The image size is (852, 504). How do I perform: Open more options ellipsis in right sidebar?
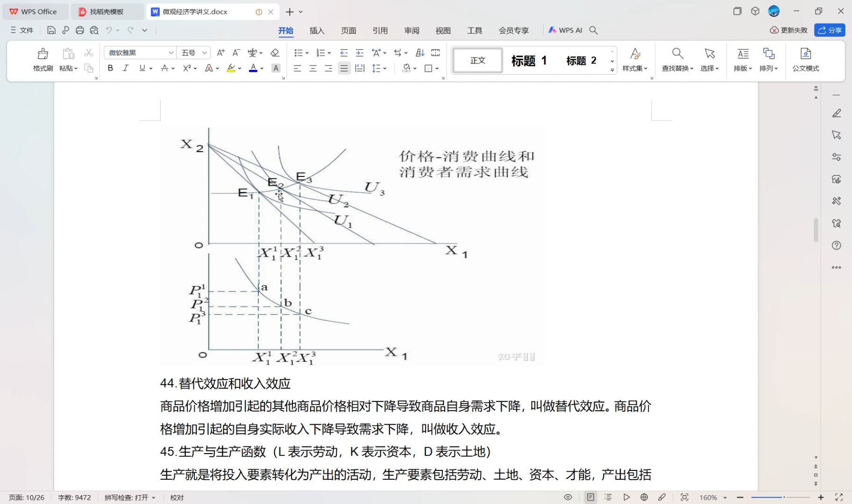pyautogui.click(x=837, y=267)
